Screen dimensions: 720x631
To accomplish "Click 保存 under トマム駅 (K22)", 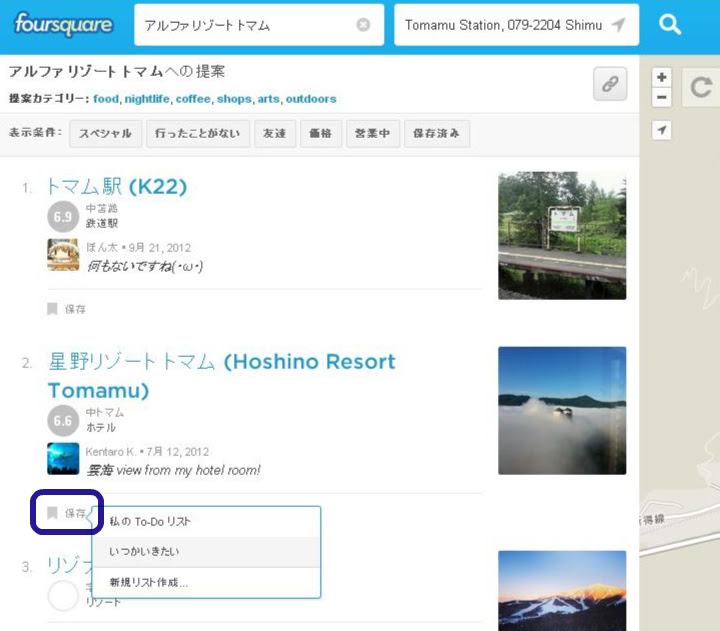I will [75, 309].
